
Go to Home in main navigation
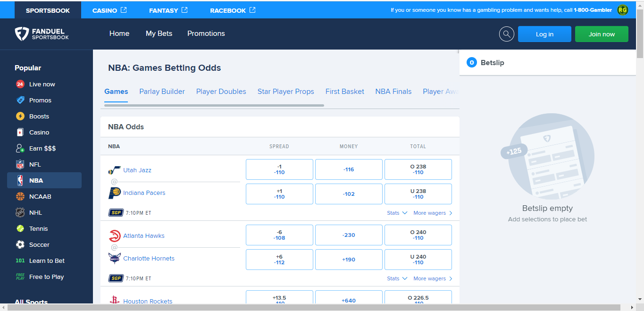pos(119,34)
